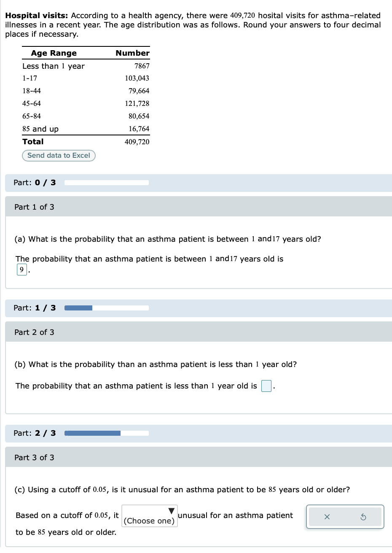Screen dimensions: 392x553
Task: Click the Hospital visits bold heading
Action: click(x=36, y=16)
